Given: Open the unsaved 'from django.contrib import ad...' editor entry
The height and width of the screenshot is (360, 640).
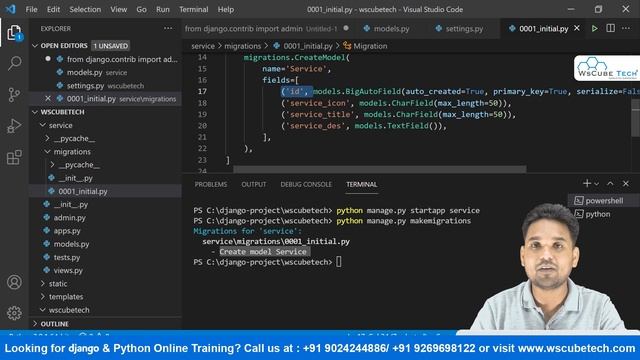Looking at the screenshot, I should (x=122, y=59).
